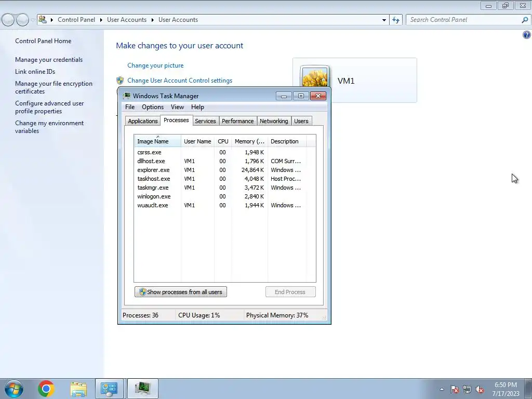Open Link online IDs
The height and width of the screenshot is (399, 532).
pos(35,72)
